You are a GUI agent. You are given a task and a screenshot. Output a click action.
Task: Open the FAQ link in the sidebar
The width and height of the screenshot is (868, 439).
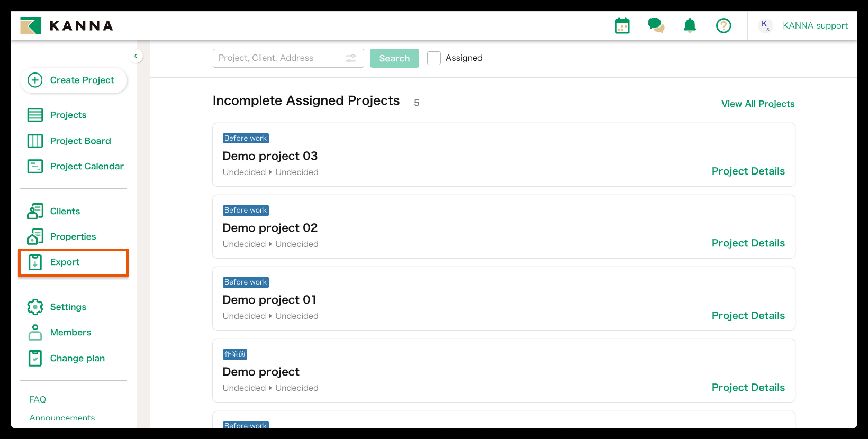point(37,399)
